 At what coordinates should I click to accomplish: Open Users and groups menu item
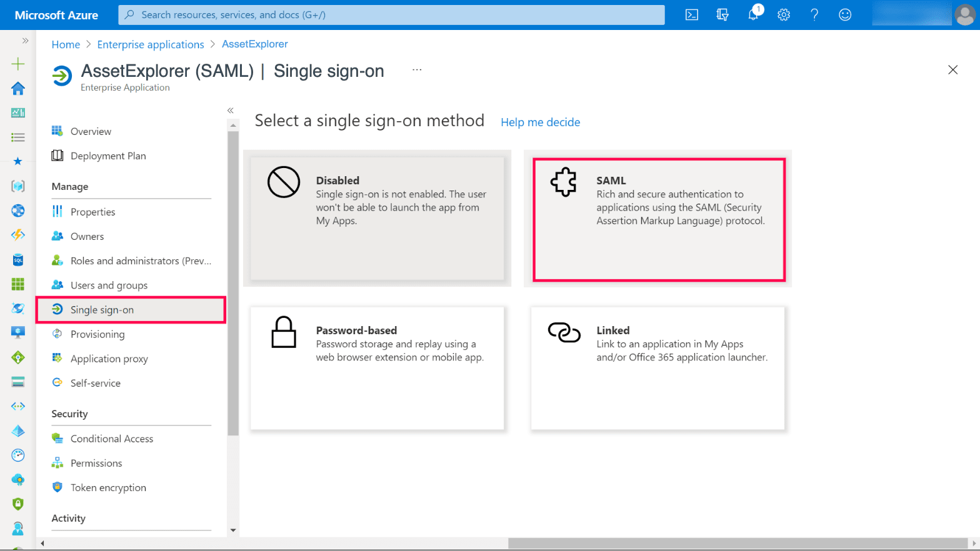(109, 285)
